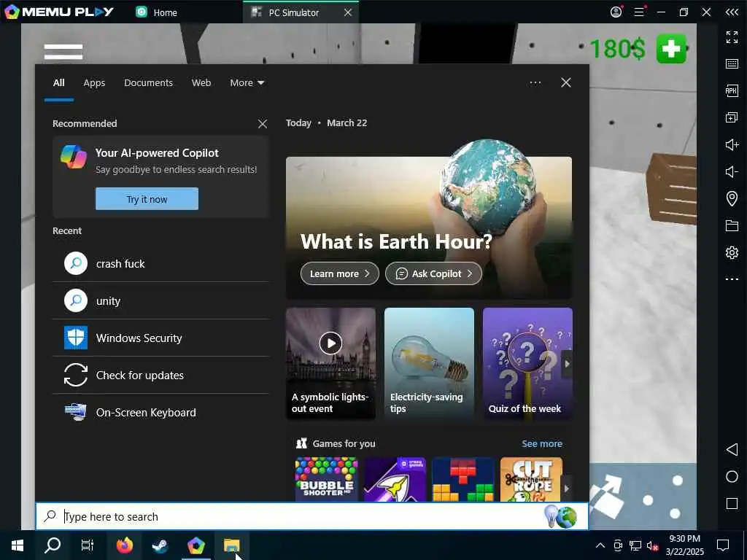
Task: Click the Ask Copilot button
Action: click(433, 274)
